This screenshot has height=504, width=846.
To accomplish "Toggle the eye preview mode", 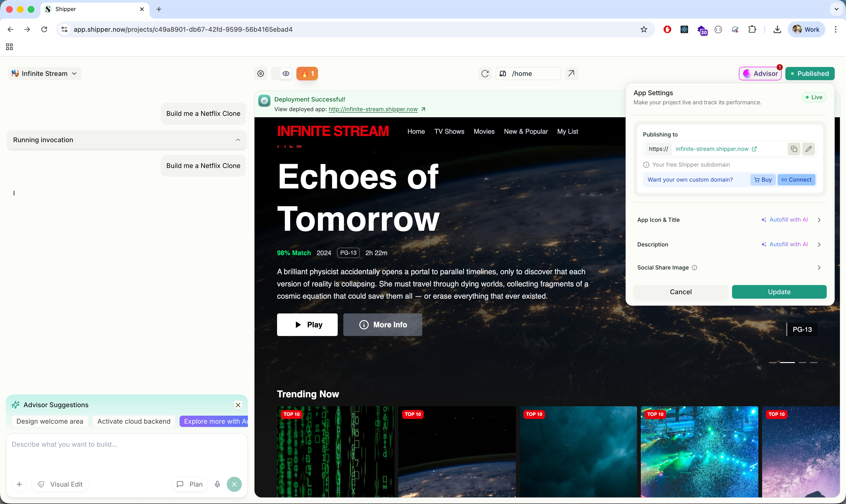I will (286, 74).
